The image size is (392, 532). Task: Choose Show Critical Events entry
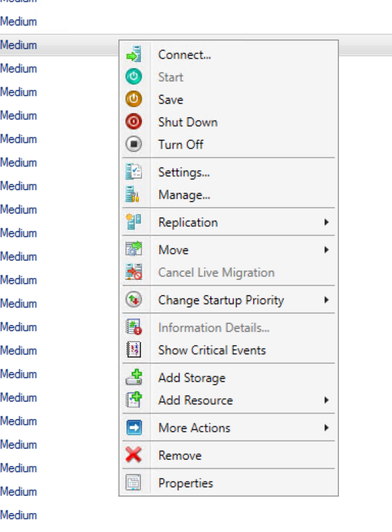pos(229,350)
